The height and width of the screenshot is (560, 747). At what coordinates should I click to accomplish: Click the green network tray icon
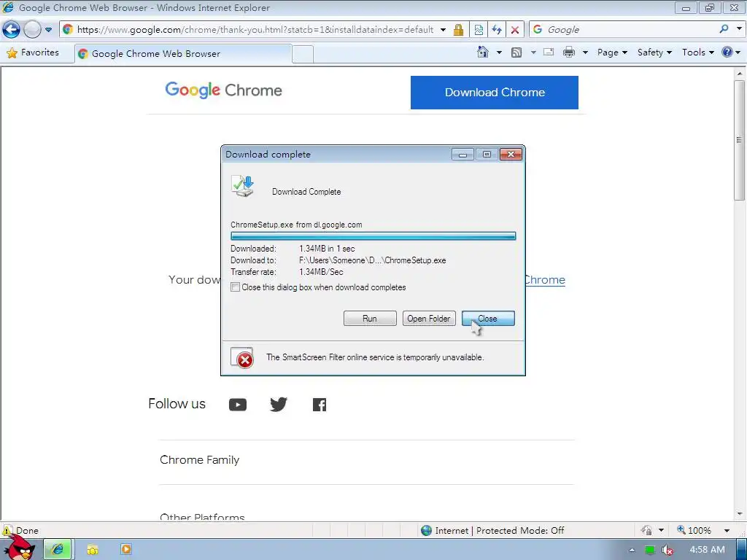649,550
